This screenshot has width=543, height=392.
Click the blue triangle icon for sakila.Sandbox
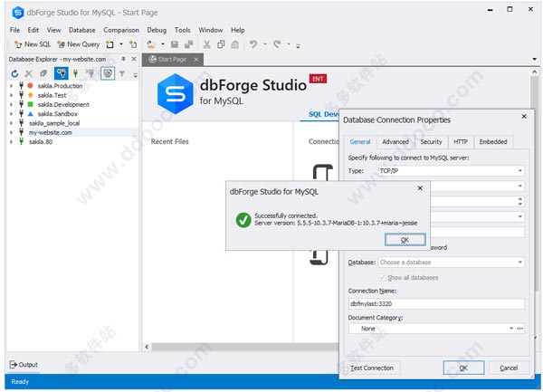(31, 113)
